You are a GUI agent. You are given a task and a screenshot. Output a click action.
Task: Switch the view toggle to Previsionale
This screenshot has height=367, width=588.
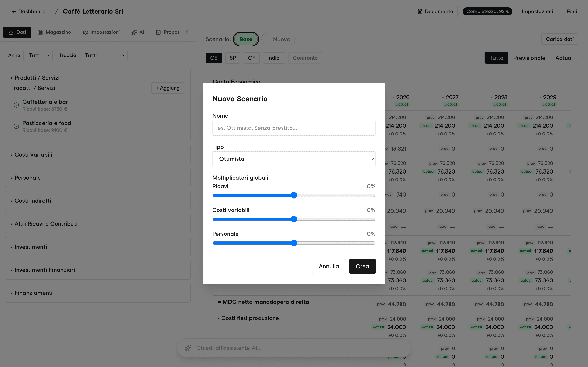point(529,58)
